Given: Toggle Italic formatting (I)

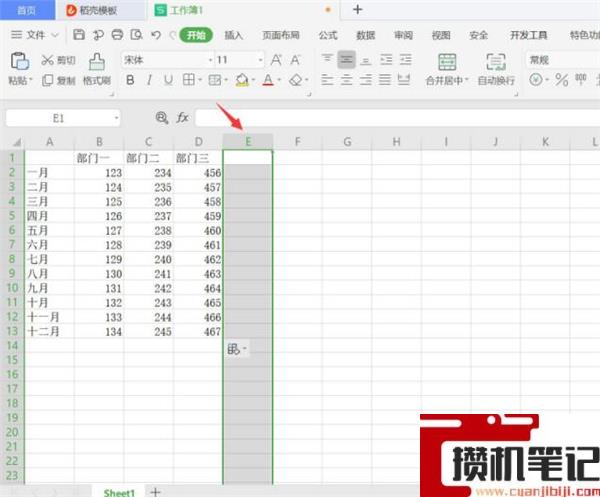Looking at the screenshot, I should click(149, 80).
